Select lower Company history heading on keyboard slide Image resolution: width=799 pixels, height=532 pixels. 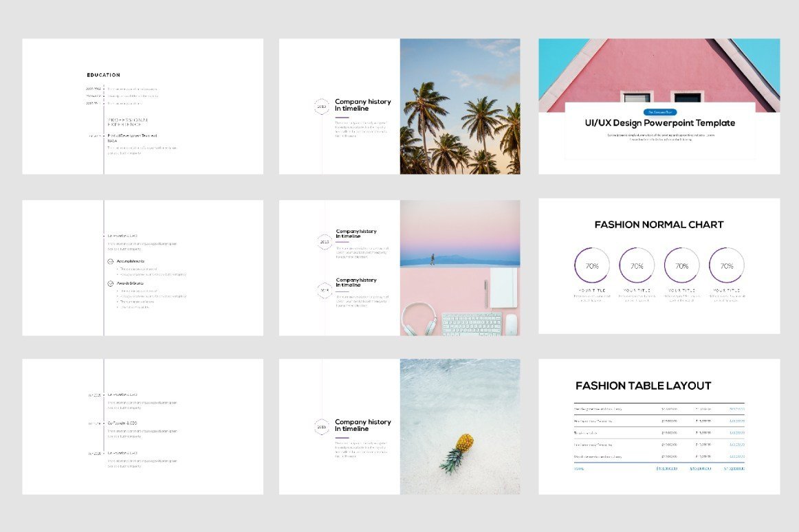[356, 282]
